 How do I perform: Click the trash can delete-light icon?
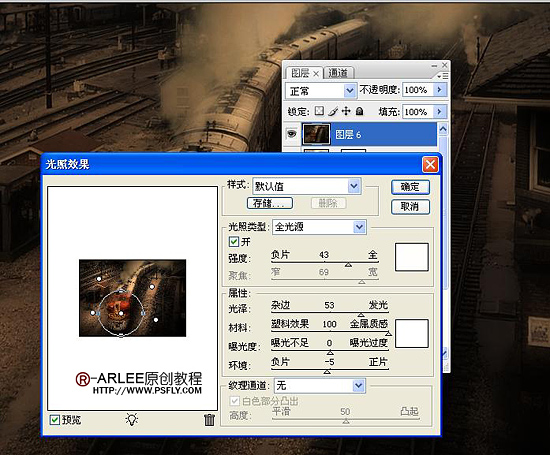point(209,420)
